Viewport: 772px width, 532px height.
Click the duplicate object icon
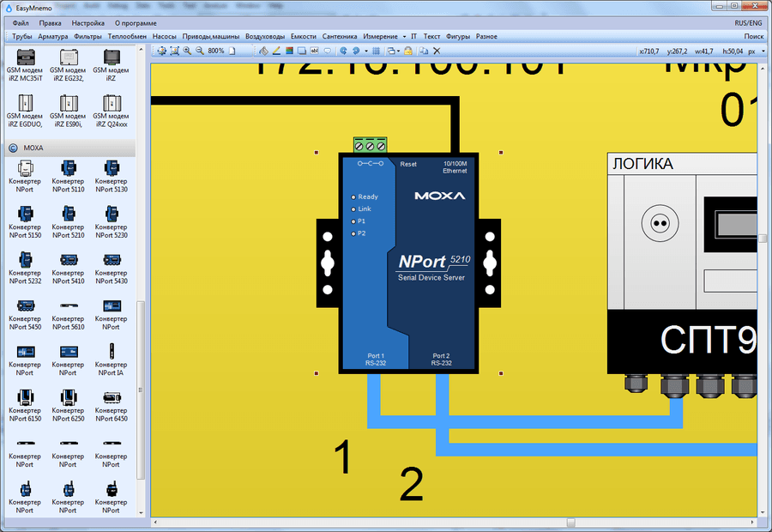coord(424,51)
